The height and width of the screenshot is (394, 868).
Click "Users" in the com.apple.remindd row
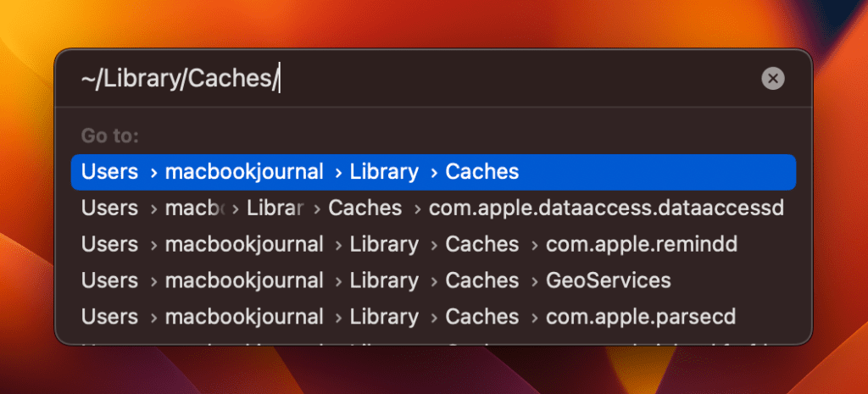click(x=109, y=245)
